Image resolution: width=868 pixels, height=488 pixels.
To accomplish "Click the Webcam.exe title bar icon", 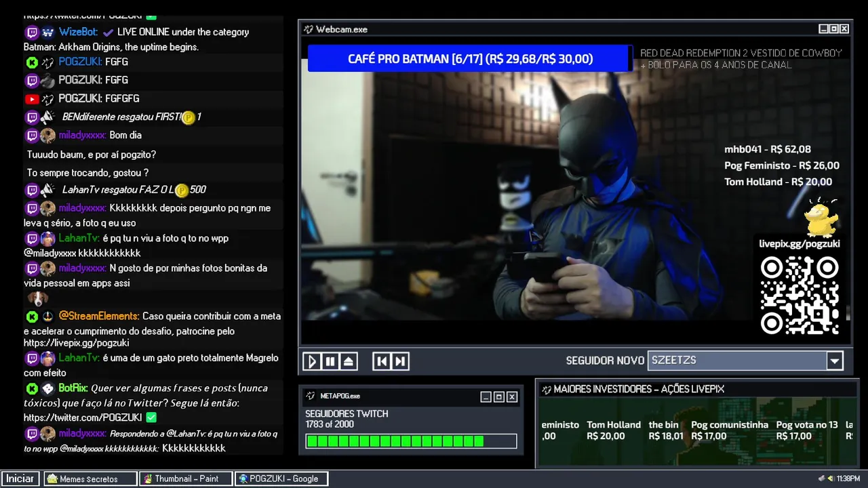I will 309,29.
